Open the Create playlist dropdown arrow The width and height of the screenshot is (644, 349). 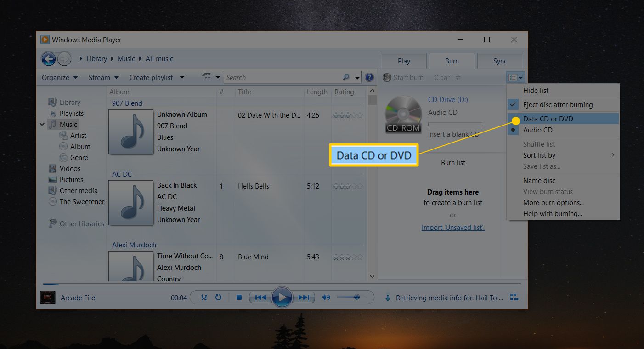pyautogui.click(x=182, y=77)
